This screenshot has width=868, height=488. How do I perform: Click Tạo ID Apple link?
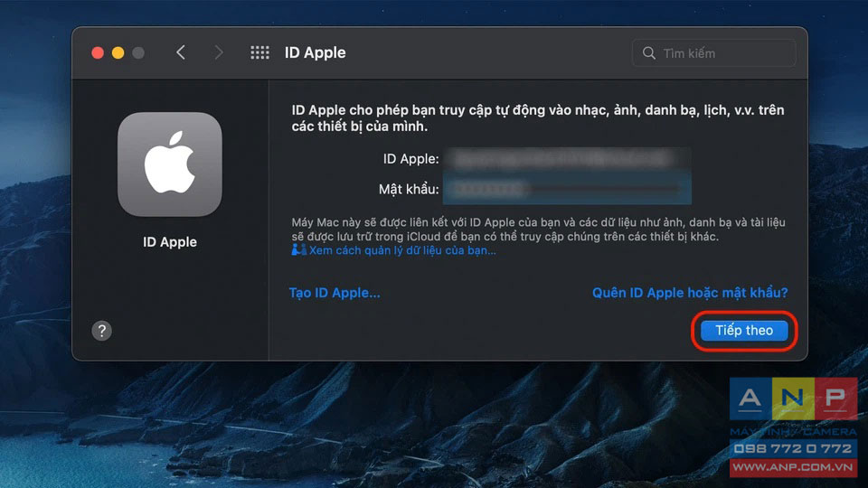click(335, 293)
